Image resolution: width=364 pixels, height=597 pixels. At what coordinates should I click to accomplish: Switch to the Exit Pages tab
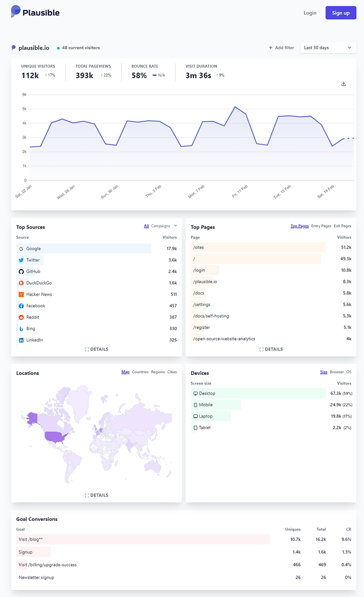pyautogui.click(x=342, y=226)
